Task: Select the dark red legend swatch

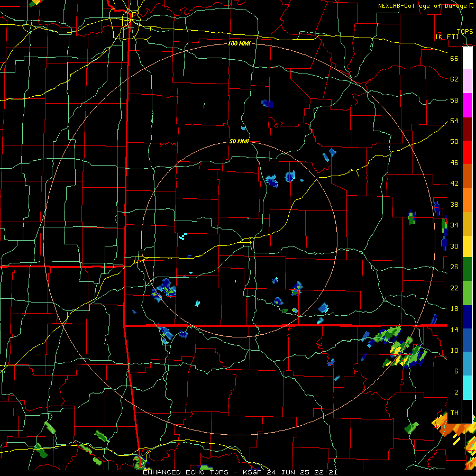Action: click(467, 129)
